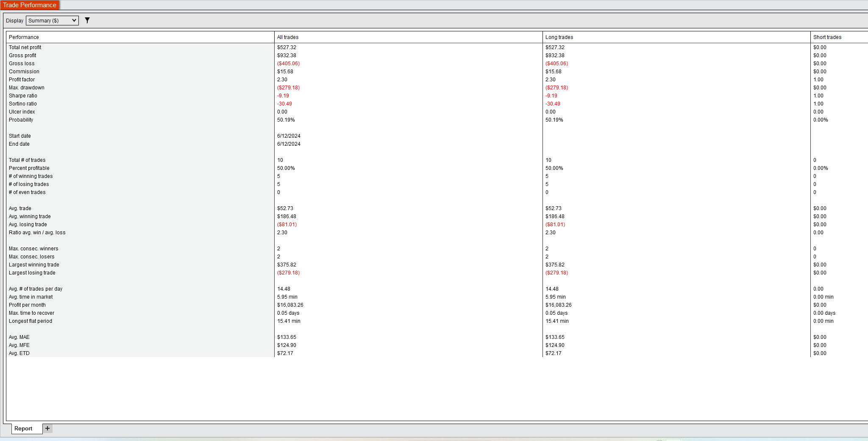Viewport: 868px width, 441px height.
Task: Select the Profit per month row label
Action: (27, 305)
